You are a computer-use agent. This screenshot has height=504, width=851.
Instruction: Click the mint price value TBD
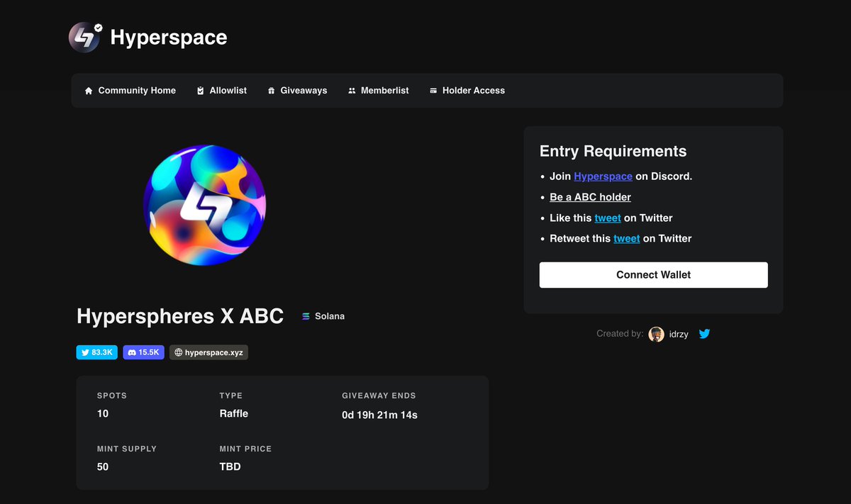point(230,466)
